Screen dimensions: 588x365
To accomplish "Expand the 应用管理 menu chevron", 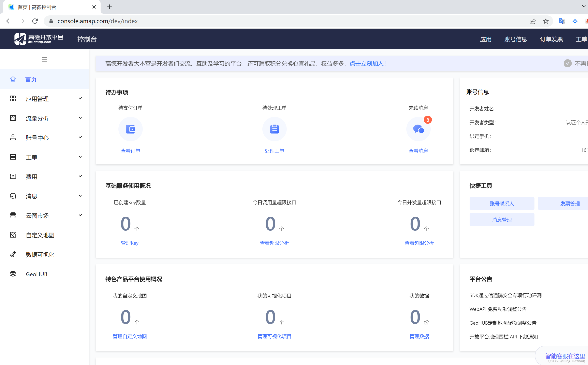I will tap(80, 98).
